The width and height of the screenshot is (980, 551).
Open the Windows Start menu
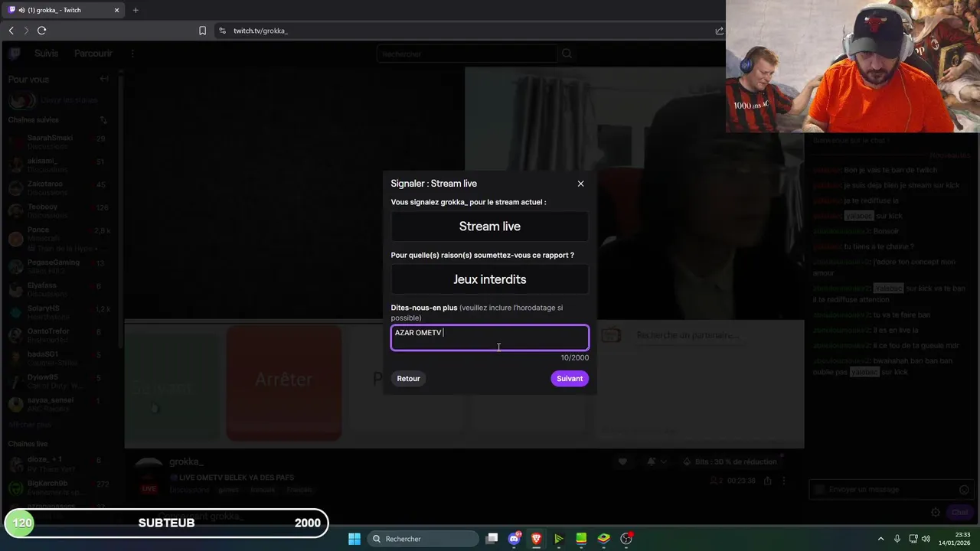pos(354,539)
